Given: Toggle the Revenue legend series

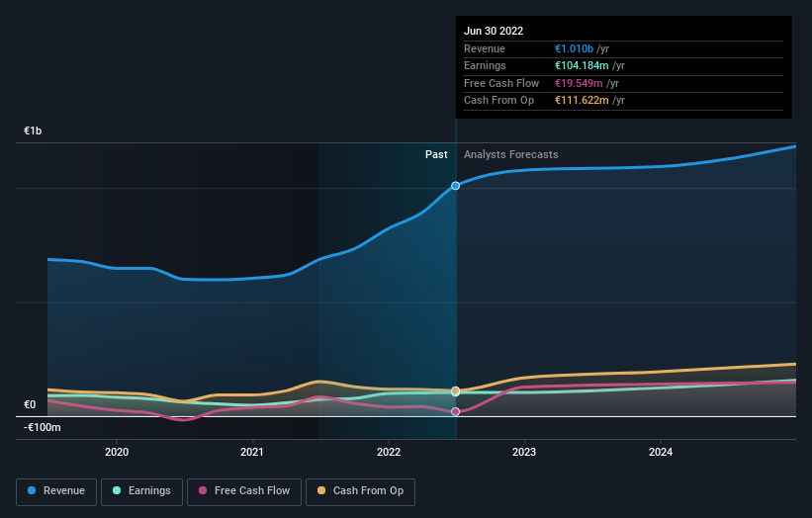Looking at the screenshot, I should click(56, 491).
